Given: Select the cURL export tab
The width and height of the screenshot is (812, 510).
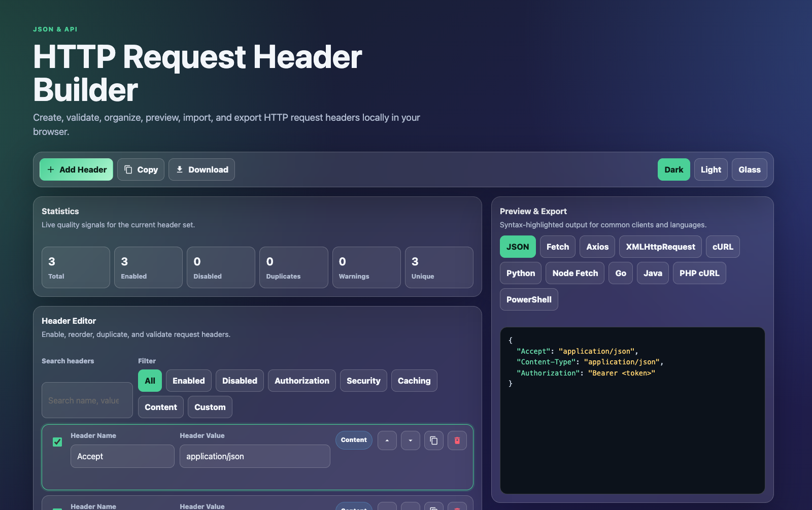Looking at the screenshot, I should 723,247.
